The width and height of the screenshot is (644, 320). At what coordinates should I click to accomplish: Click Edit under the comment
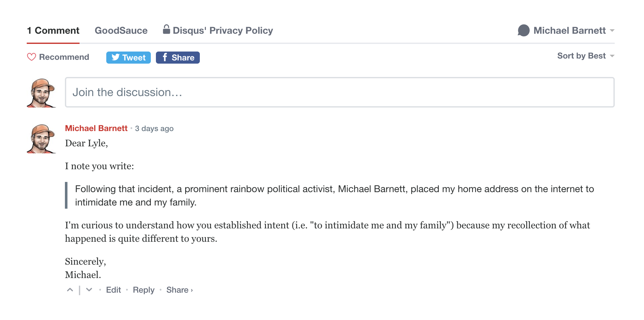[x=113, y=290]
